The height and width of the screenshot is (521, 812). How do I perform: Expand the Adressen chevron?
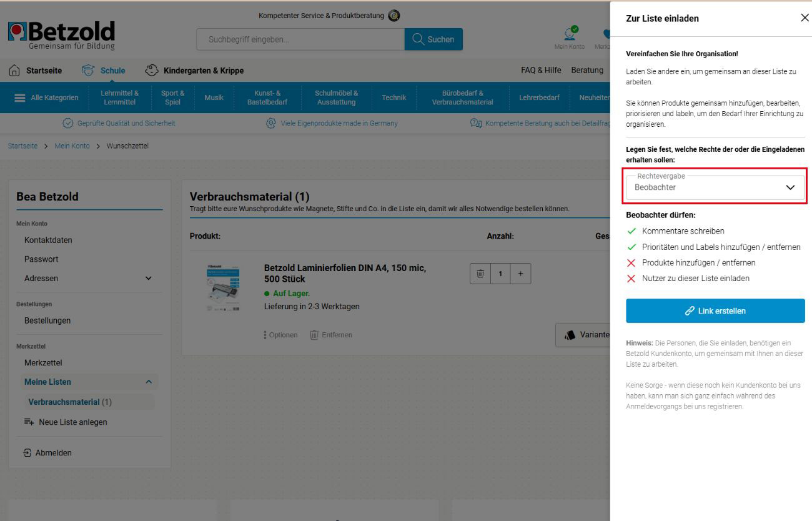(148, 278)
